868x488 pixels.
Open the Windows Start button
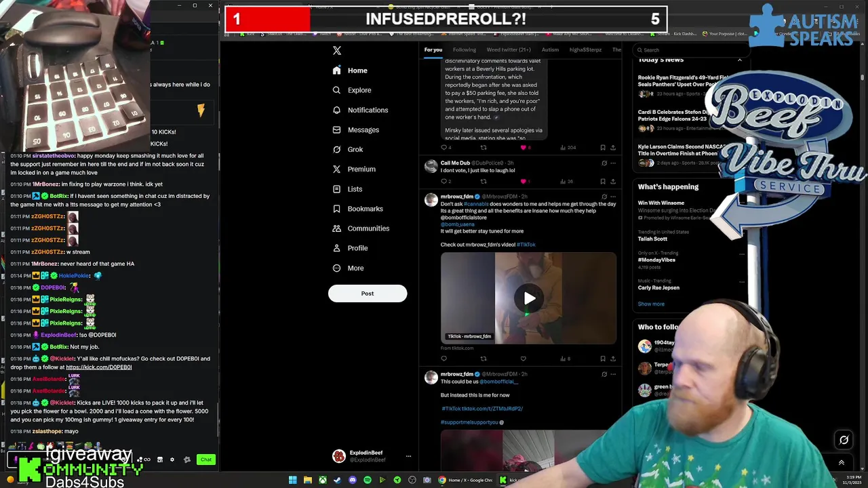click(293, 480)
